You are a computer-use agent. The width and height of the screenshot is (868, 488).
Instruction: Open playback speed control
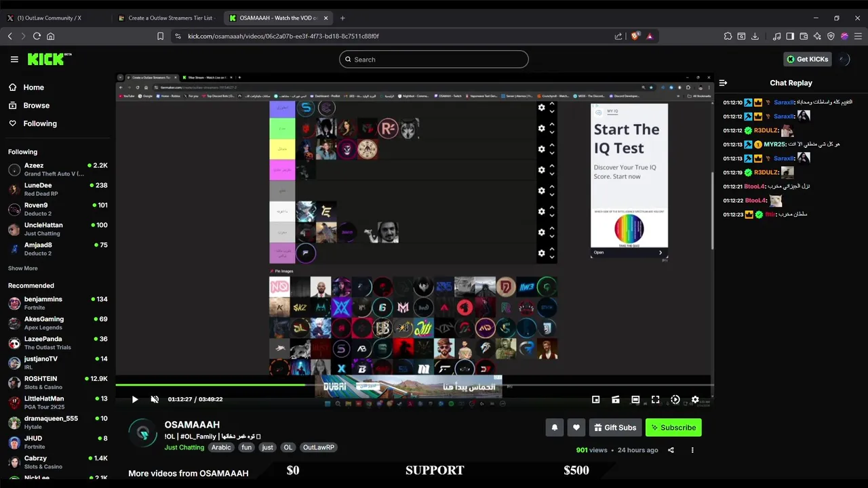click(675, 400)
